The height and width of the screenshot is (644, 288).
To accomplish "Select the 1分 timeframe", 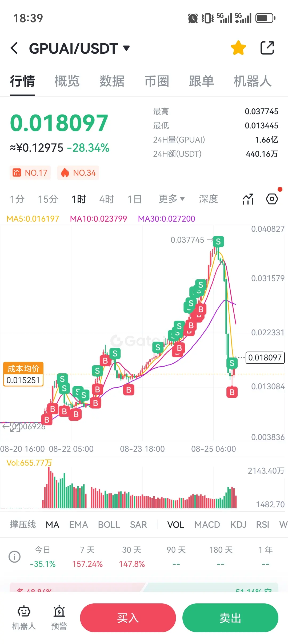I will click(x=17, y=199).
